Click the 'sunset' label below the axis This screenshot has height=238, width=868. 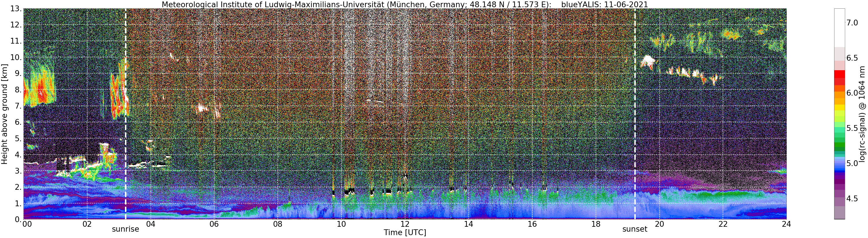635,229
